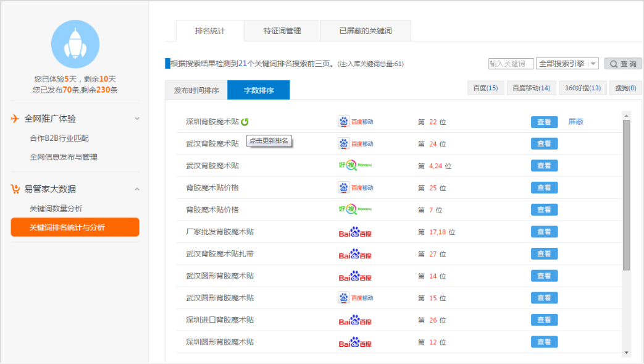Click the airplane icon beside 全网推广体验
The image size is (644, 364).
coord(15,119)
